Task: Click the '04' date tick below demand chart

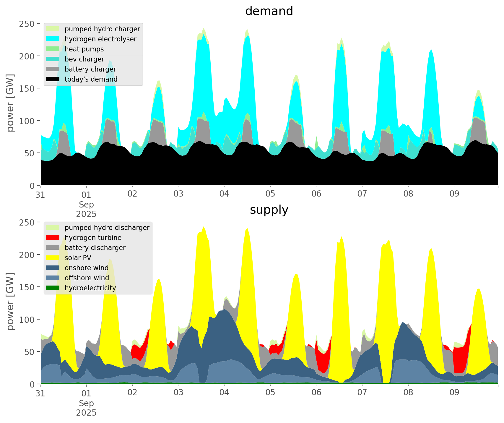Action: pos(224,194)
